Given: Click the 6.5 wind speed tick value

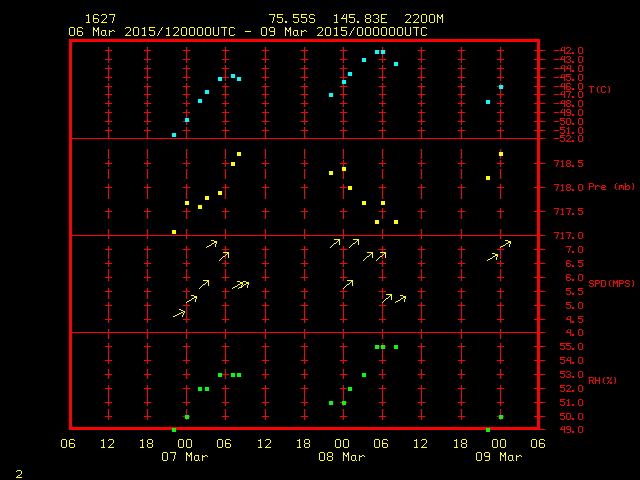Looking at the screenshot, I should 574,264.
